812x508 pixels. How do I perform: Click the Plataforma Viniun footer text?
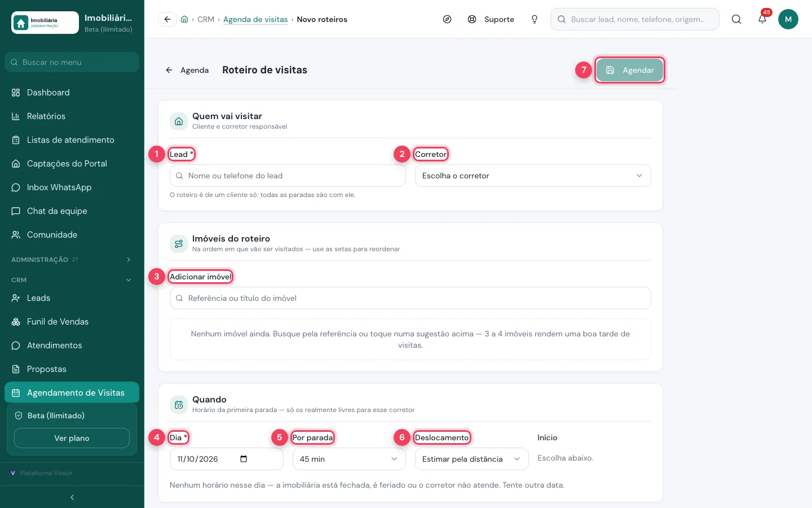click(46, 473)
